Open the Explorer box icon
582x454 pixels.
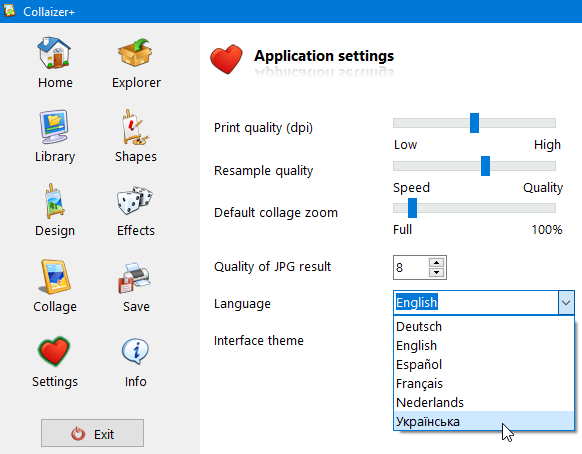tap(135, 53)
